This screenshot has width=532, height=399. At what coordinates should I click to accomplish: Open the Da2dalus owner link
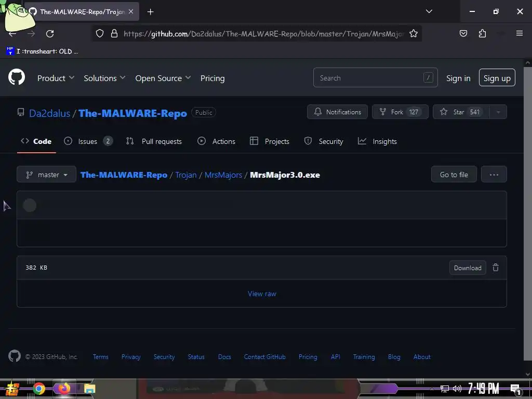point(49,113)
